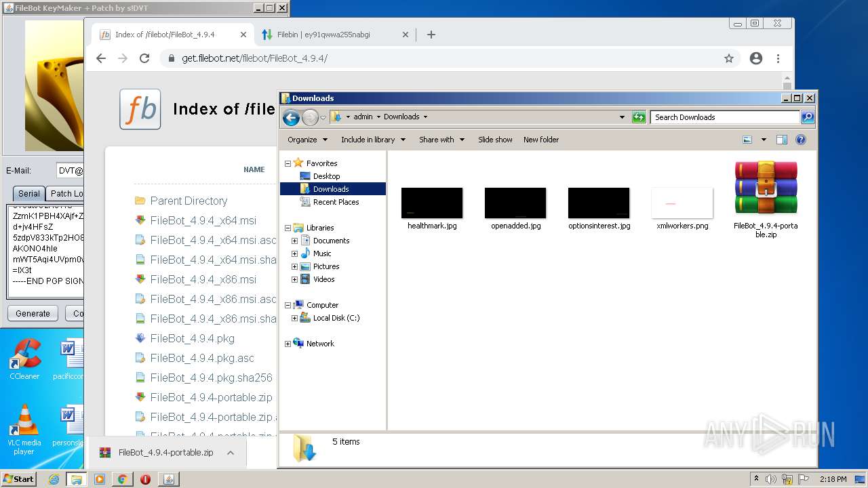Screen dimensions: 868x488
Task: Click Chrome's back arrow
Action: point(101,58)
